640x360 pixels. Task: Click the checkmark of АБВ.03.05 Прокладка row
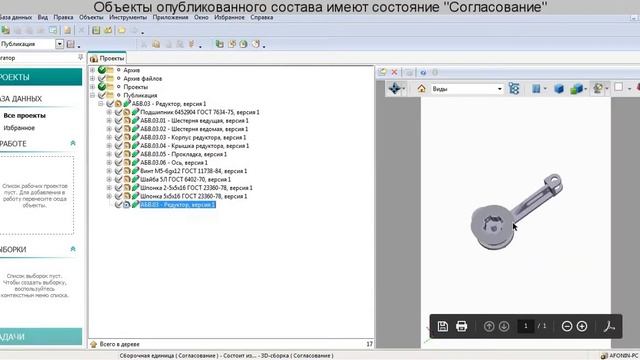tap(118, 154)
